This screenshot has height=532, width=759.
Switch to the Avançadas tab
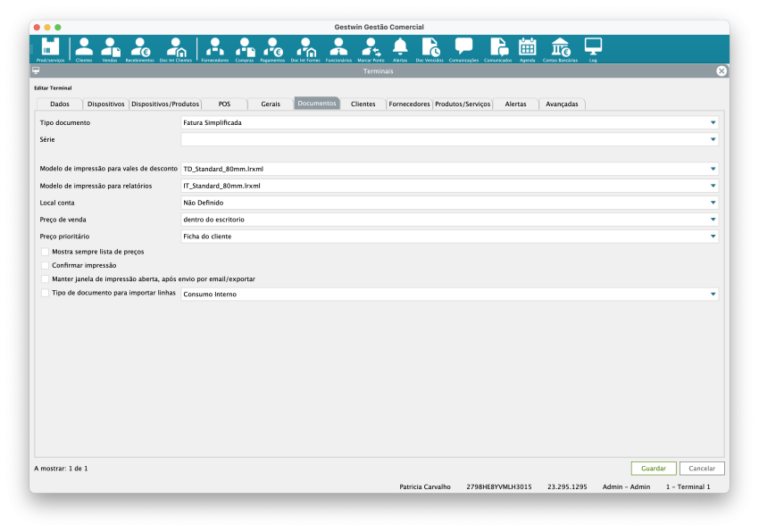(562, 104)
